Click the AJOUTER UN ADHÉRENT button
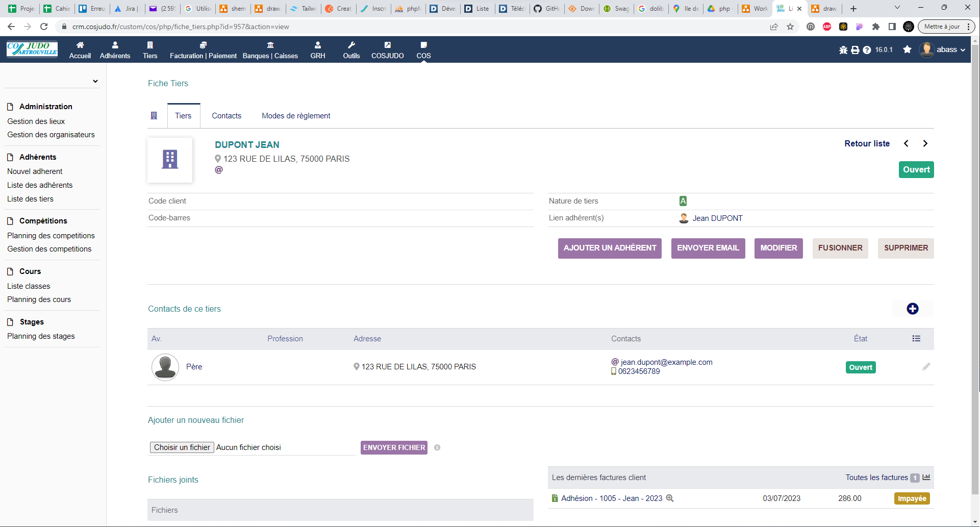The width and height of the screenshot is (980, 527). tap(610, 248)
